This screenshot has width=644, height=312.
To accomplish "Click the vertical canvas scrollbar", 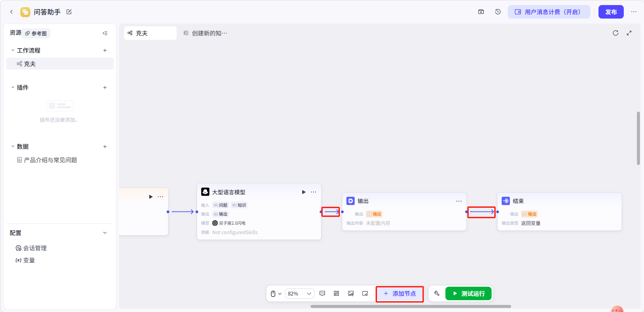I will coord(638,138).
